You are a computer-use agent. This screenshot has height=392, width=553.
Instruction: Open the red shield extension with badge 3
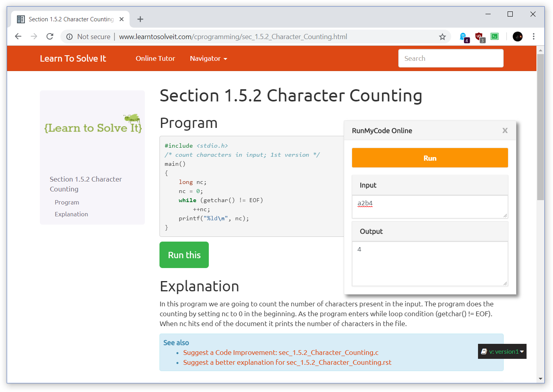pos(479,37)
